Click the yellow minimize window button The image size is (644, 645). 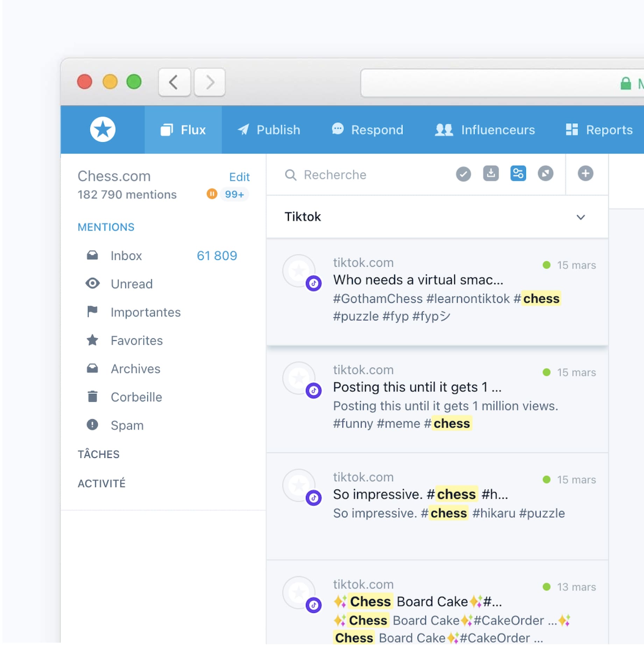coord(110,82)
